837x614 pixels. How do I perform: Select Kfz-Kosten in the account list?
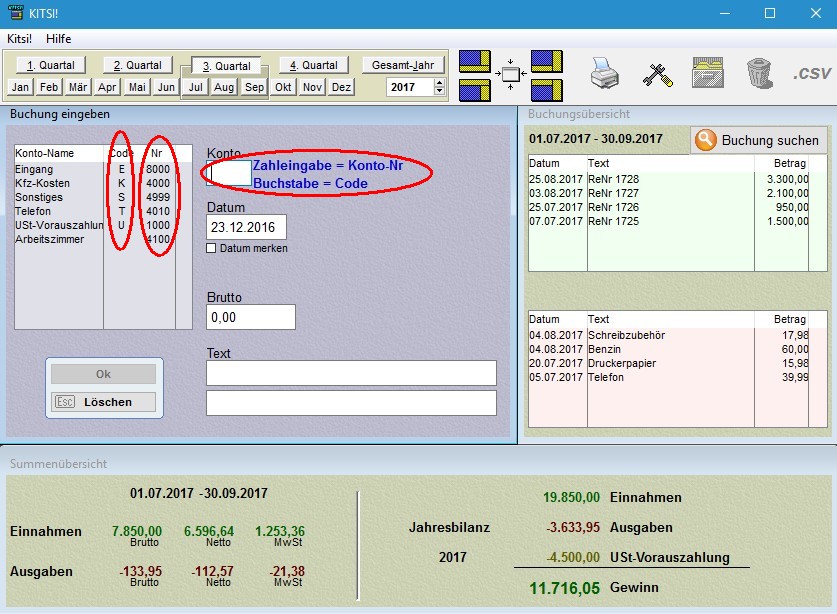pos(43,184)
